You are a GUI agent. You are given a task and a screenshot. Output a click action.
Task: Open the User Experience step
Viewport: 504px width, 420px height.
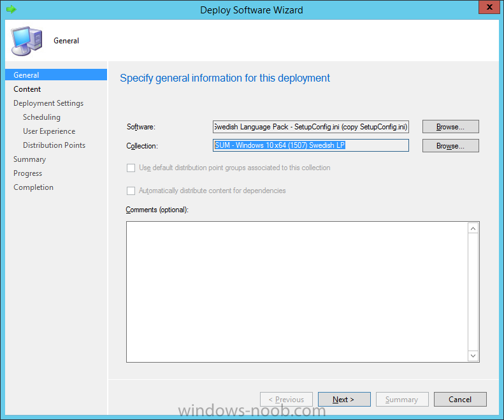(x=49, y=131)
